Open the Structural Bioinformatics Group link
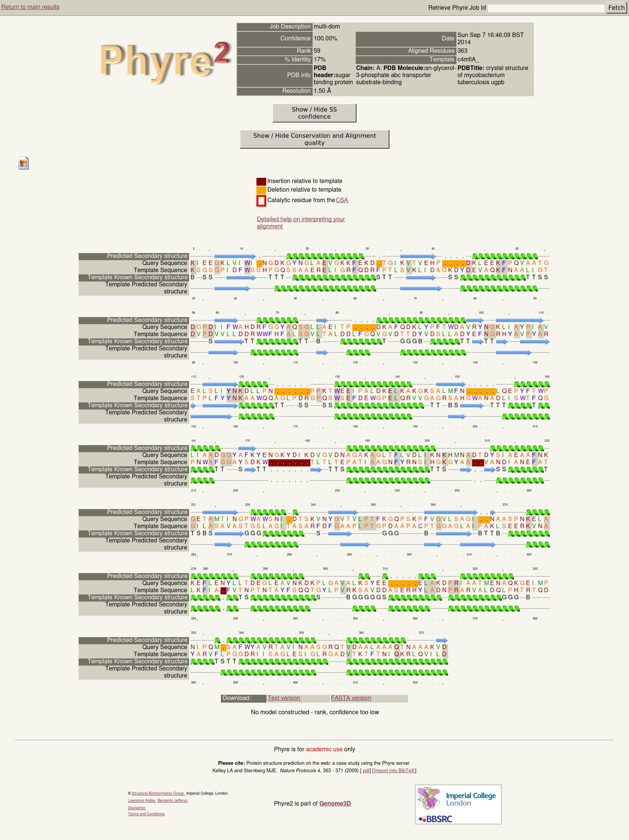Image resolution: width=629 pixels, height=840 pixels. coord(157,793)
